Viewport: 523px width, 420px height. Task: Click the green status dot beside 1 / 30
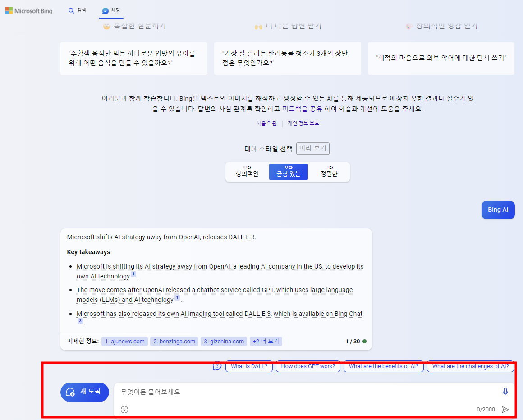[365, 341]
